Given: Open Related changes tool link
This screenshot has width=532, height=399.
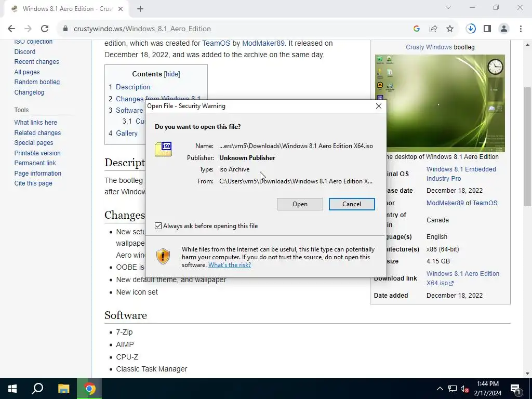Looking at the screenshot, I should 37,133.
